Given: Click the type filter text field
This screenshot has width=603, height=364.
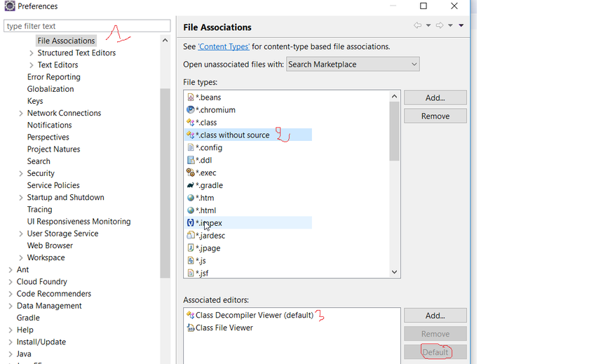Looking at the screenshot, I should tap(87, 26).
